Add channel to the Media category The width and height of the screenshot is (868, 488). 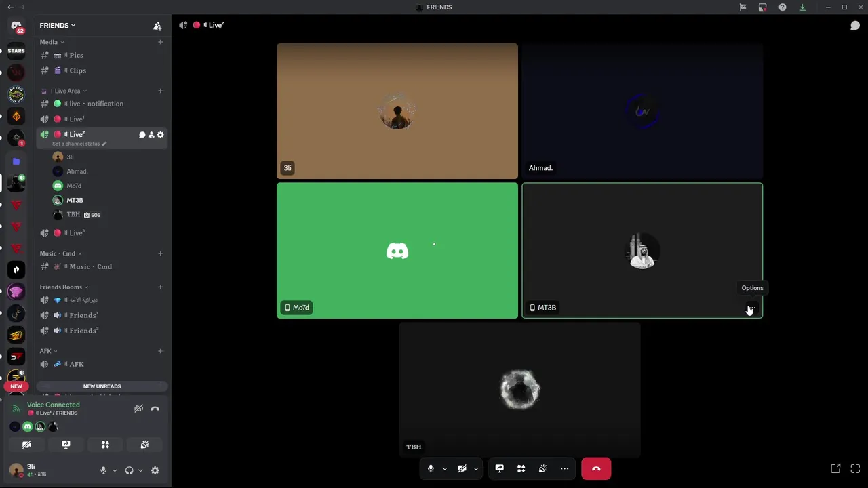161,42
